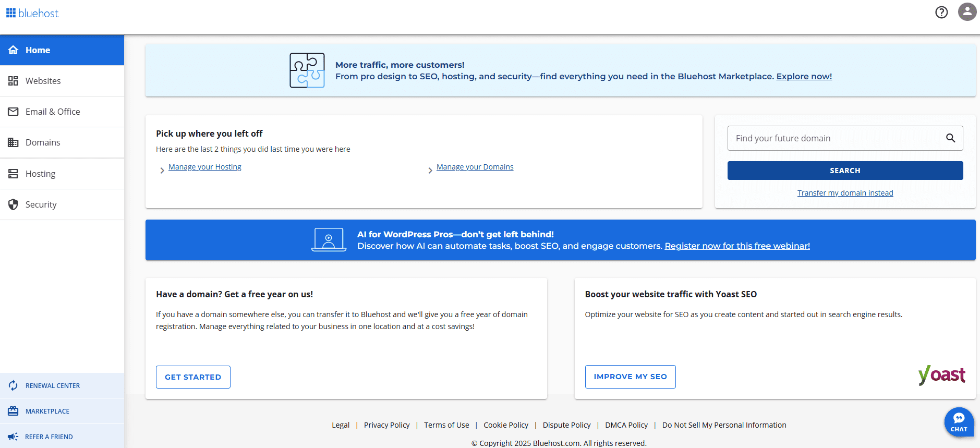Click the Refer a Friend megaphone icon

pos(13,437)
